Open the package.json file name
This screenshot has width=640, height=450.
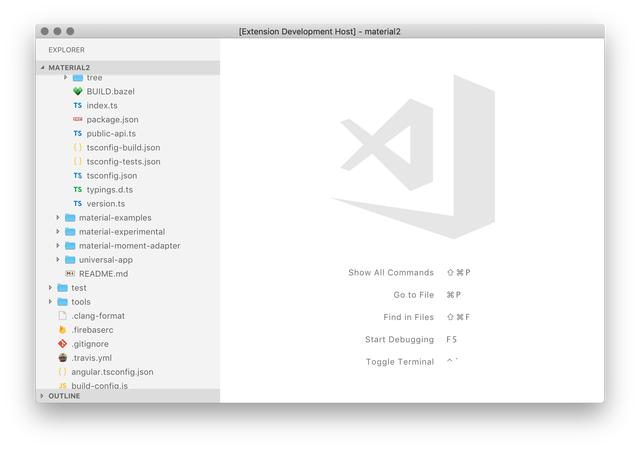point(112,120)
